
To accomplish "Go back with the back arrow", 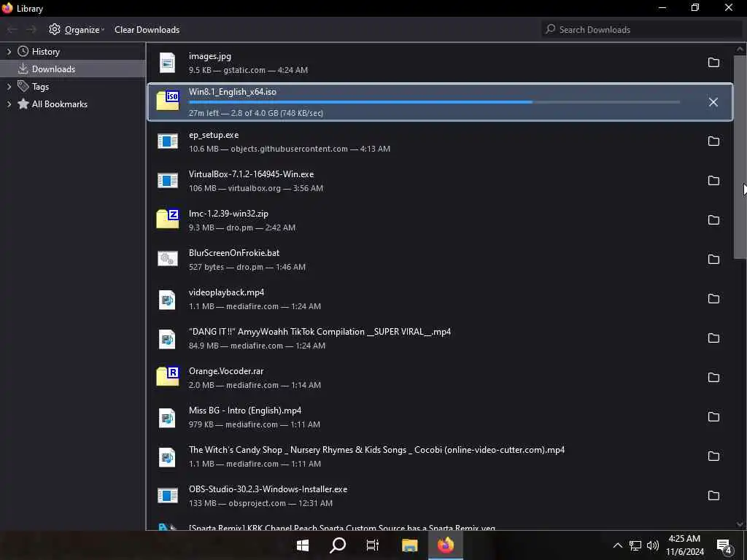I will pyautogui.click(x=12, y=29).
